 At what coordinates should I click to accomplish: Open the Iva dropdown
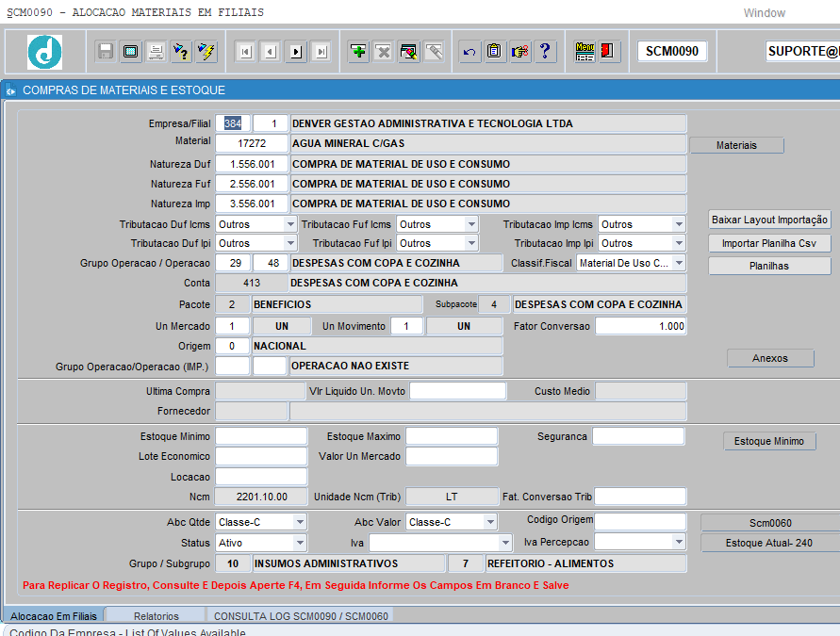(505, 543)
